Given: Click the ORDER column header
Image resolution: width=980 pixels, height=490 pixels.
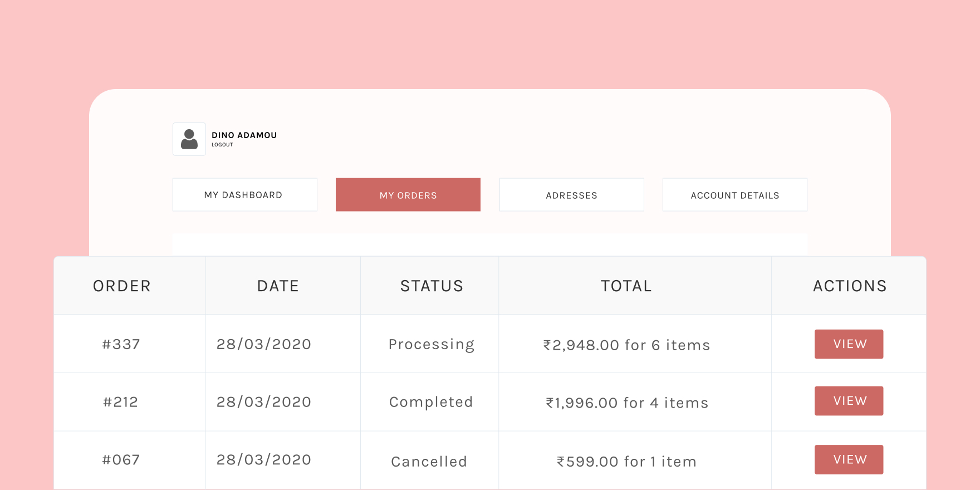Looking at the screenshot, I should [122, 286].
